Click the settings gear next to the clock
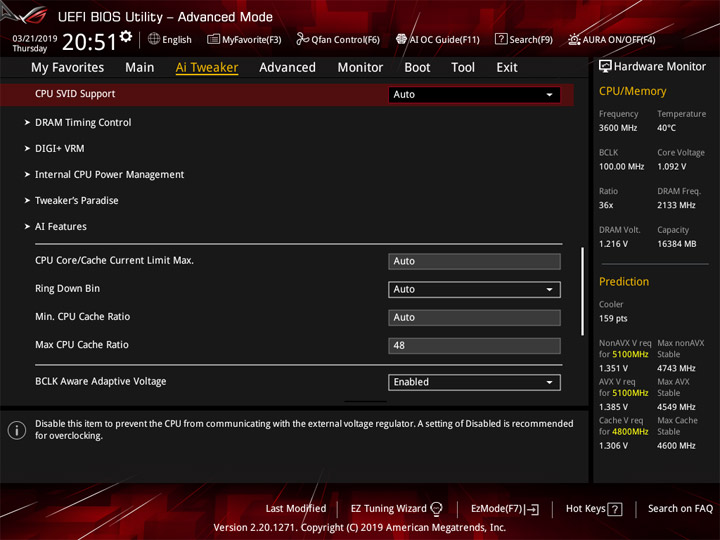 (126, 36)
